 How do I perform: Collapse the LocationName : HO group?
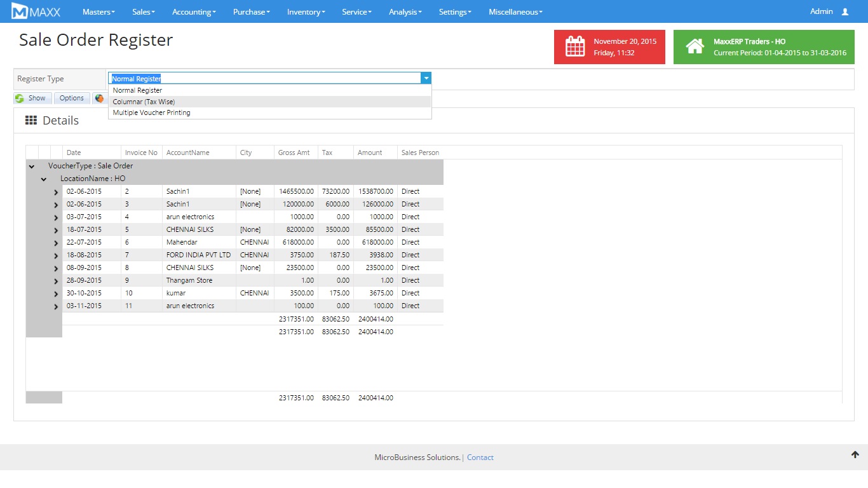coord(44,179)
